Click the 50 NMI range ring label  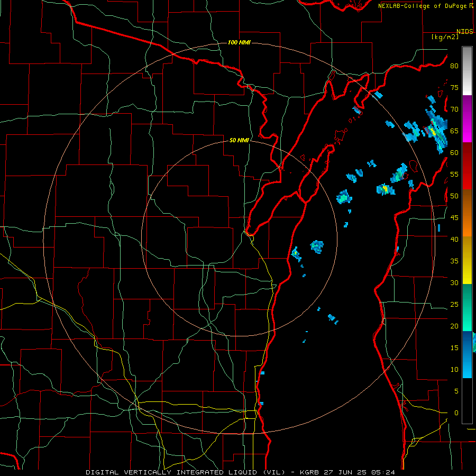tap(239, 140)
